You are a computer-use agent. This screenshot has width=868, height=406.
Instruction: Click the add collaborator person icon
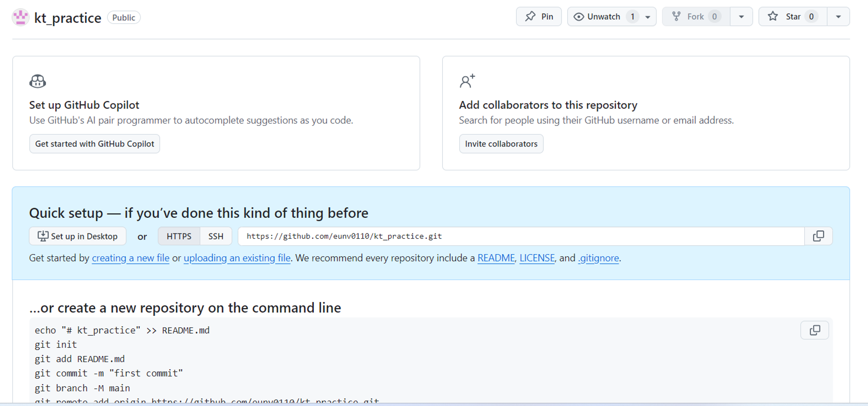click(467, 81)
